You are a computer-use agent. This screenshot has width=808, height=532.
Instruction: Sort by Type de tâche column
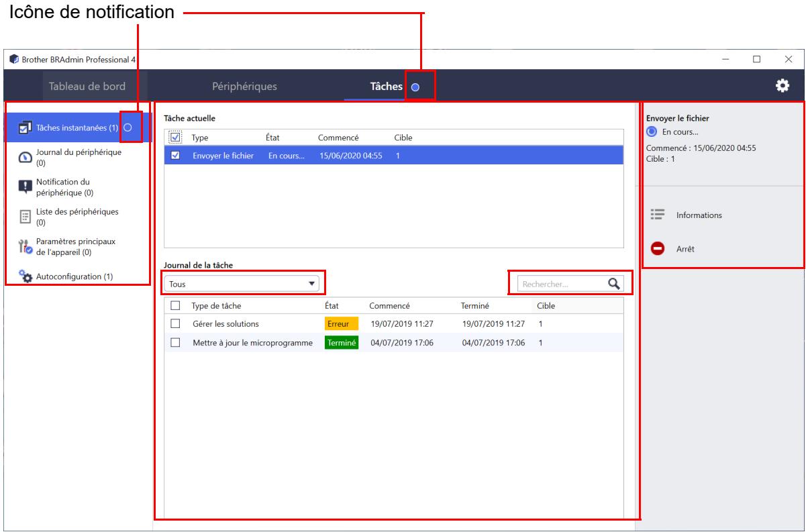216,306
